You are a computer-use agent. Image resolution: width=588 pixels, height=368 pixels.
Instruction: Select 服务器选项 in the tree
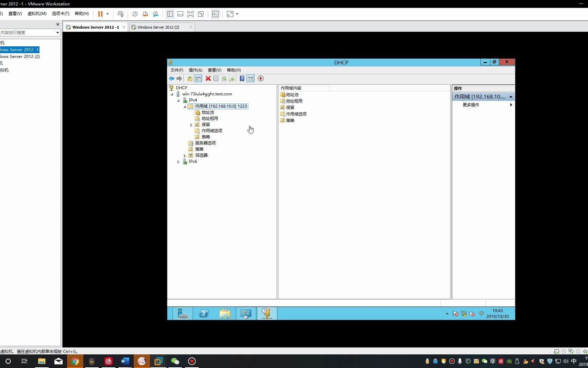(206, 143)
